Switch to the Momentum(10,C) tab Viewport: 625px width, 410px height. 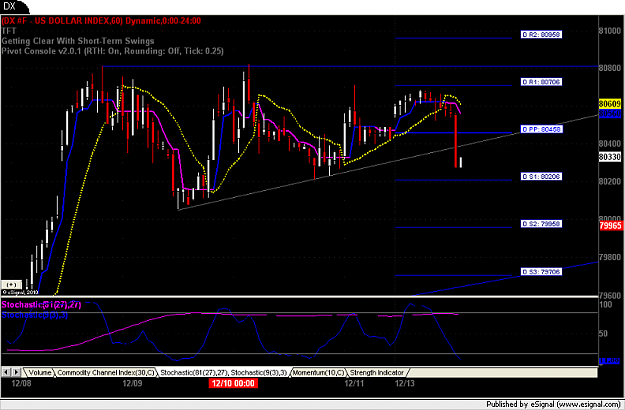(x=318, y=373)
